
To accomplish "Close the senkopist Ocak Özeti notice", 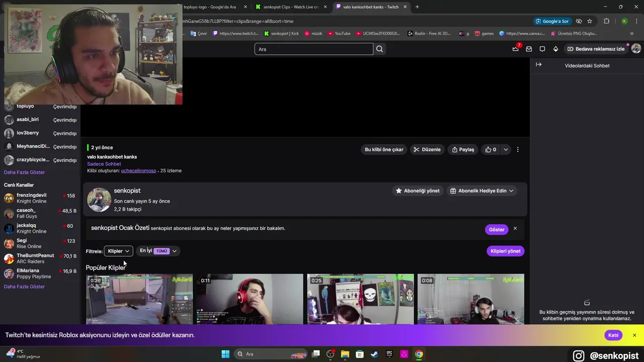I will pyautogui.click(x=515, y=229).
